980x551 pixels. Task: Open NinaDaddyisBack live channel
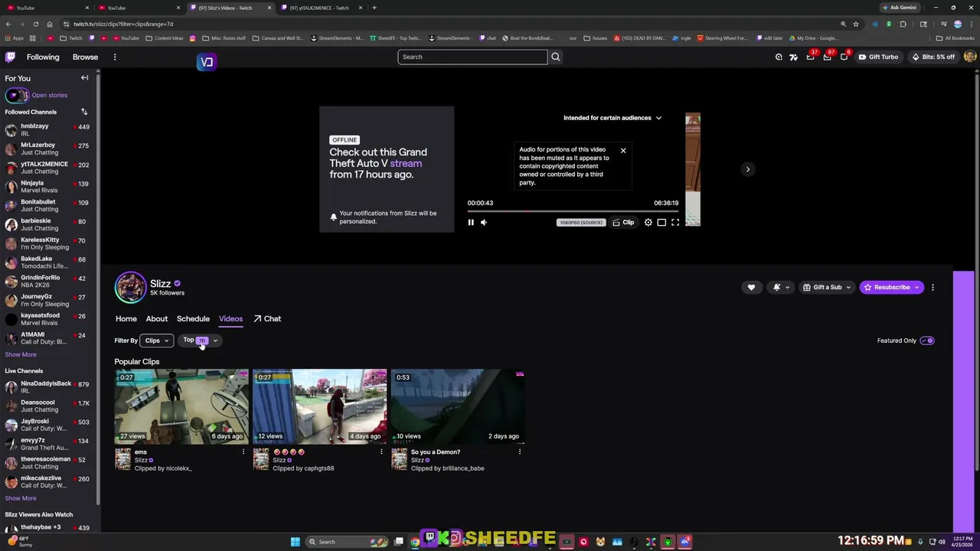pyautogui.click(x=47, y=387)
